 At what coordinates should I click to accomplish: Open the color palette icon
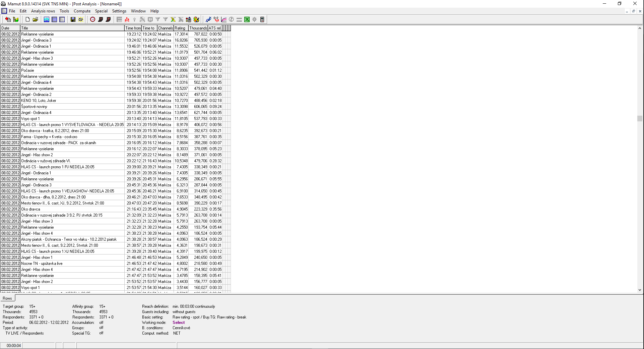click(196, 19)
